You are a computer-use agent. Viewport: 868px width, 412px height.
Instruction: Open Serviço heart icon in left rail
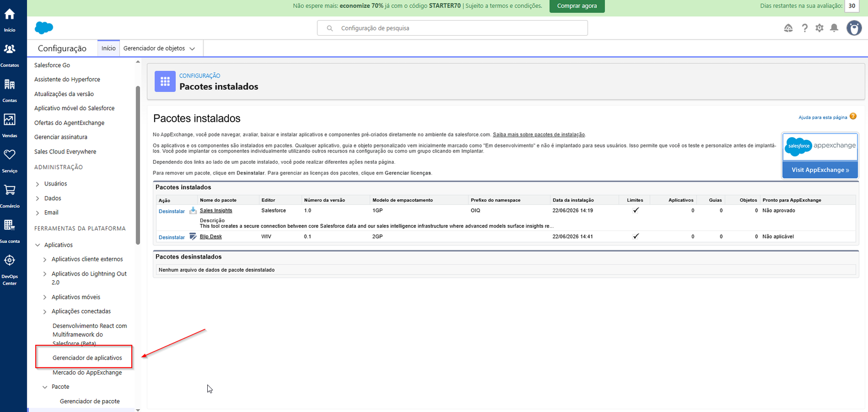tap(10, 154)
